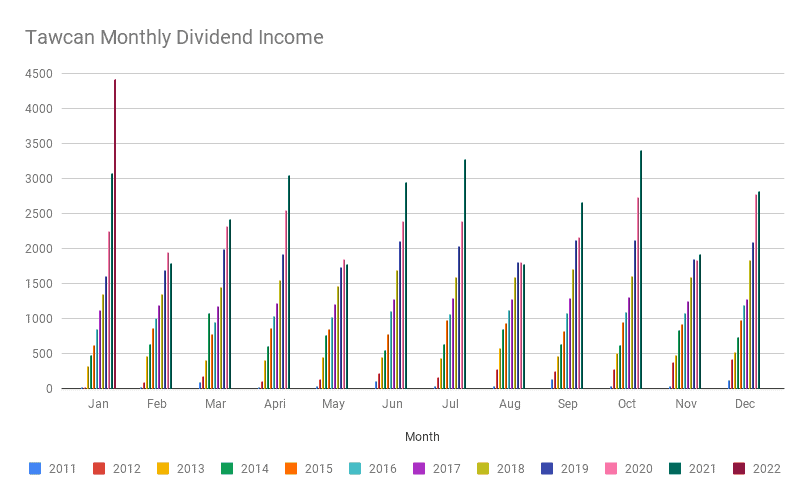Select the 2500 y-axis label

(x=41, y=214)
